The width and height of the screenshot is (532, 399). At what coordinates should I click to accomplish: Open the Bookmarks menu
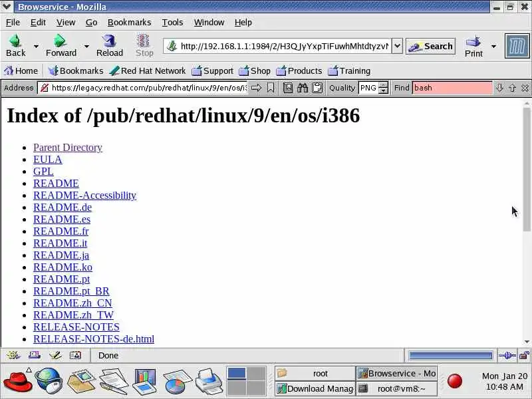[129, 23]
